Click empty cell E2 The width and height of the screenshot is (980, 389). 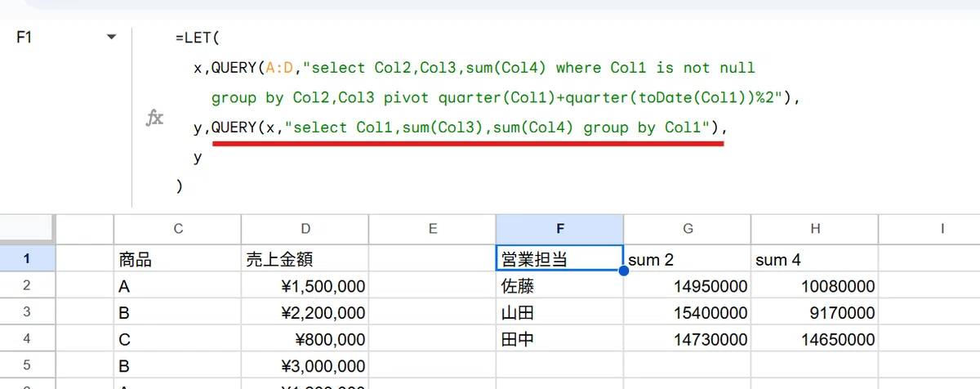432,287
